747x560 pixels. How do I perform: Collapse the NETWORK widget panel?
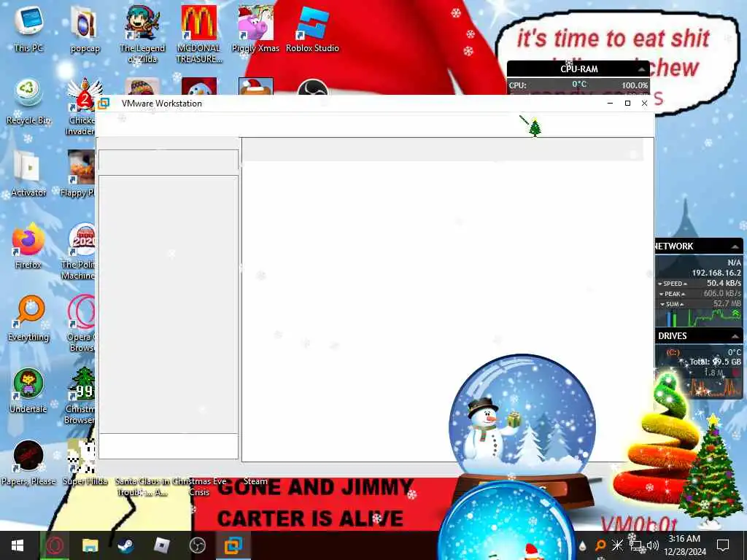pyautogui.click(x=735, y=246)
